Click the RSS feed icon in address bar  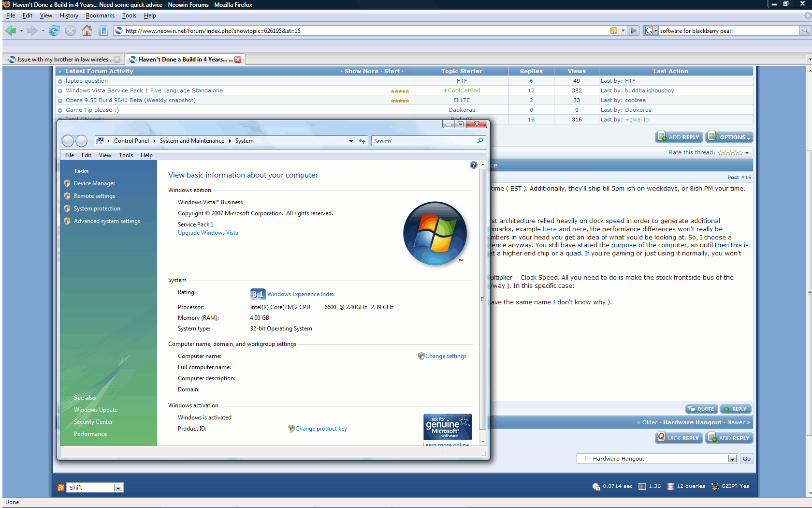pyautogui.click(x=613, y=31)
